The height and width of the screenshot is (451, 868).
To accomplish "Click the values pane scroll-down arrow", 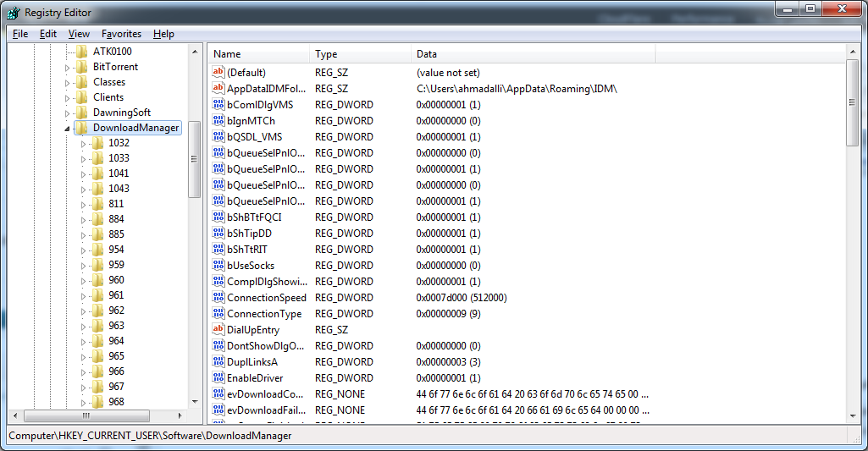I will point(852,415).
